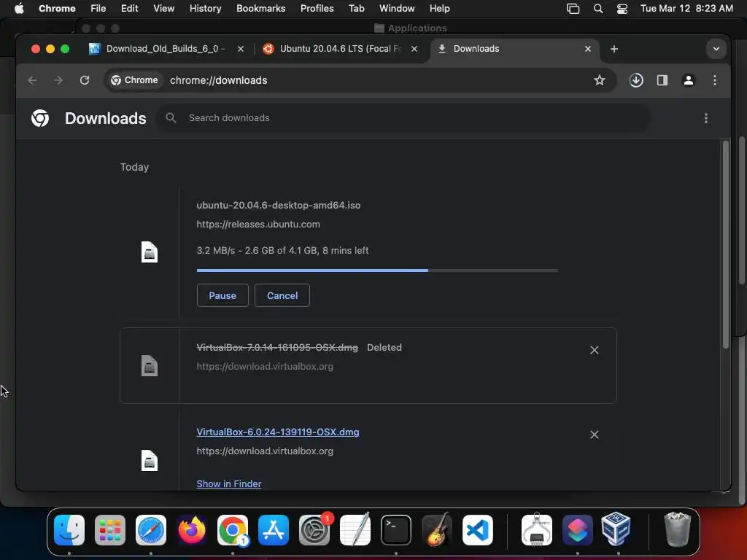Open the VirtualBox-6.0.24-139119-OSX.dmg link
The image size is (747, 560).
[278, 432]
